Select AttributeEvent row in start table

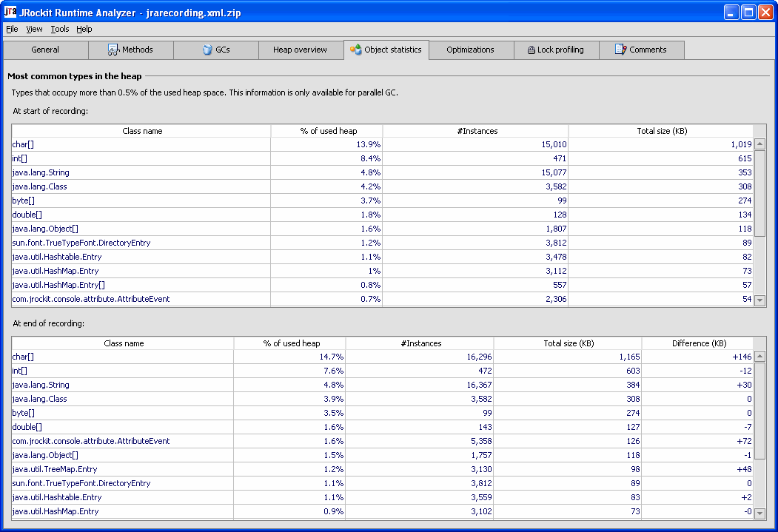tap(383, 299)
